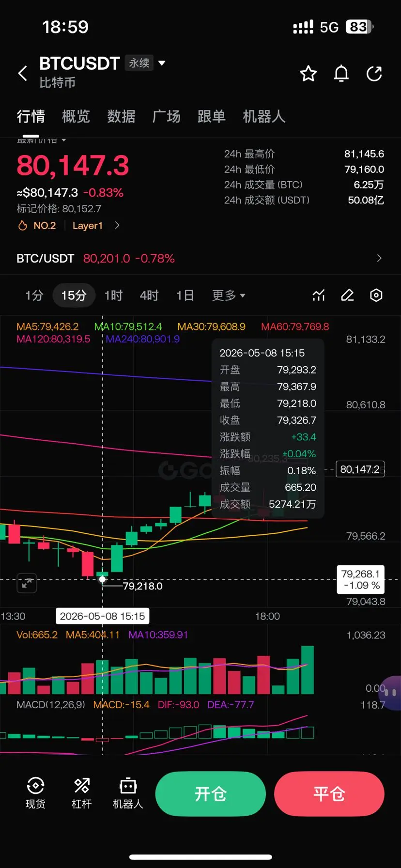
Task: Tap the MA5:79,426.2 indicator text
Action: tap(47, 326)
